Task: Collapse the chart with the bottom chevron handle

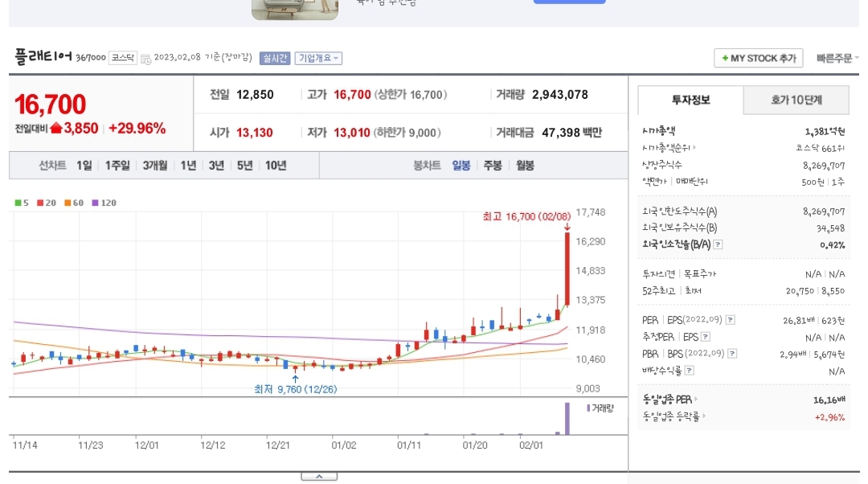Action: tap(319, 476)
